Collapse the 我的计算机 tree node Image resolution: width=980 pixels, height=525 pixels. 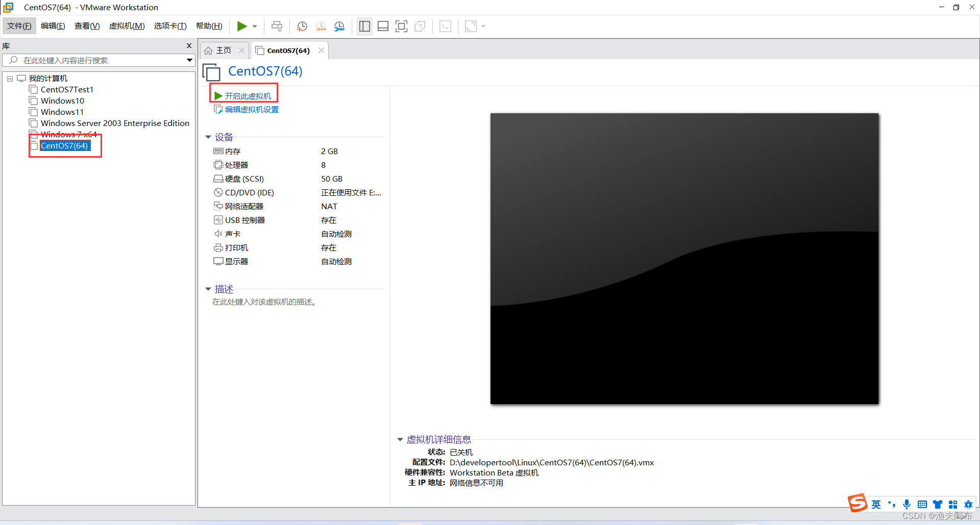click(x=10, y=79)
